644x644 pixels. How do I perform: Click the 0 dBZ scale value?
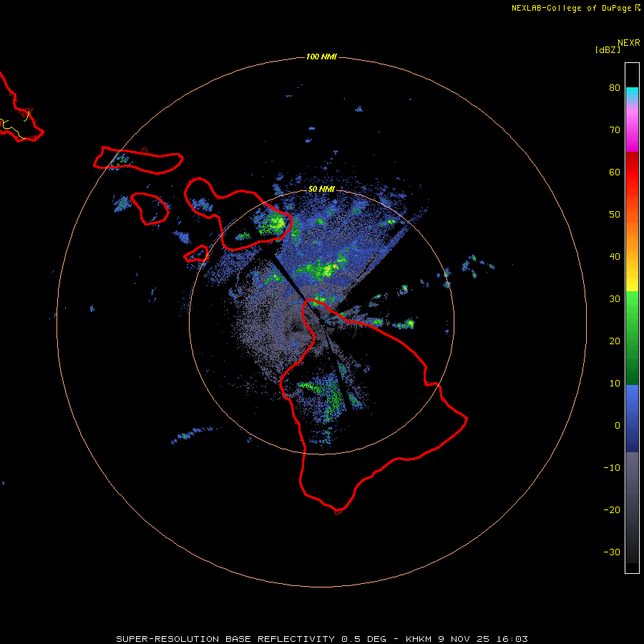pyautogui.click(x=618, y=426)
